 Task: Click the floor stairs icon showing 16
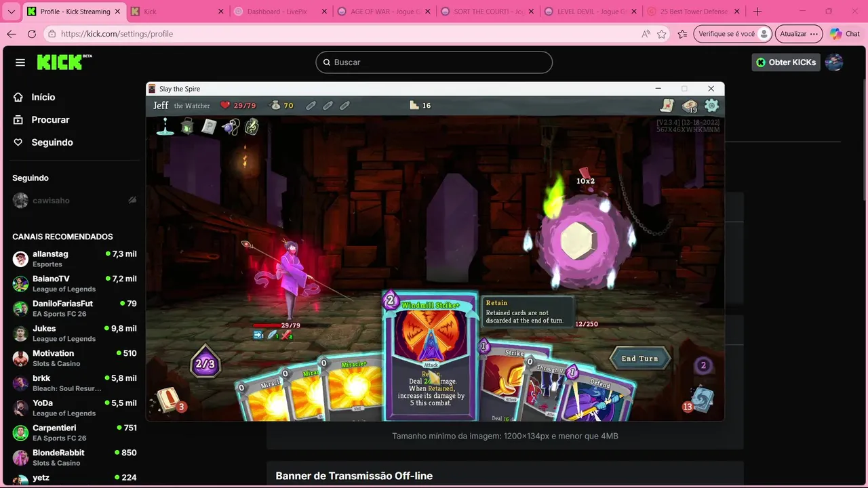tap(415, 105)
